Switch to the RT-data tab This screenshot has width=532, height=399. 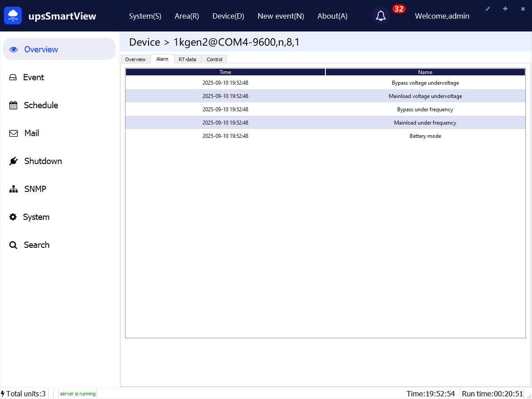click(x=187, y=59)
